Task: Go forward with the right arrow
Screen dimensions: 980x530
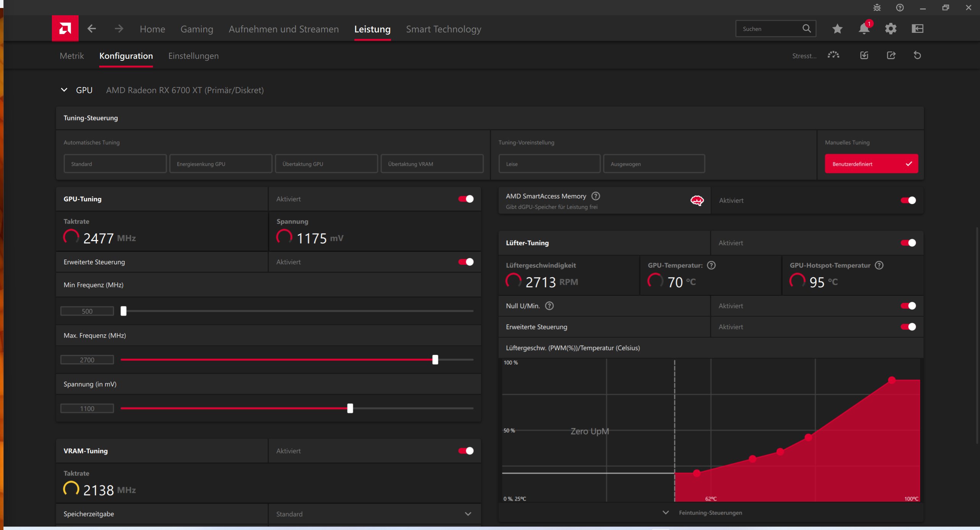Action: click(x=119, y=29)
